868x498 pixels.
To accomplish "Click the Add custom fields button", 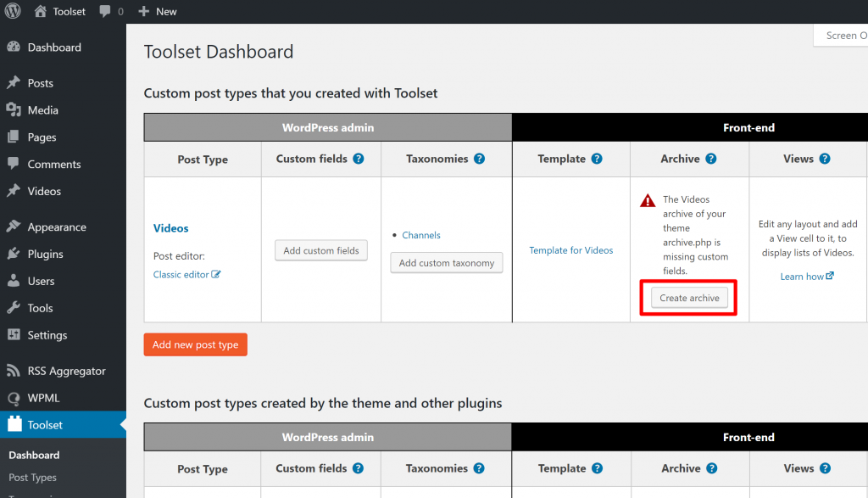I will [321, 250].
